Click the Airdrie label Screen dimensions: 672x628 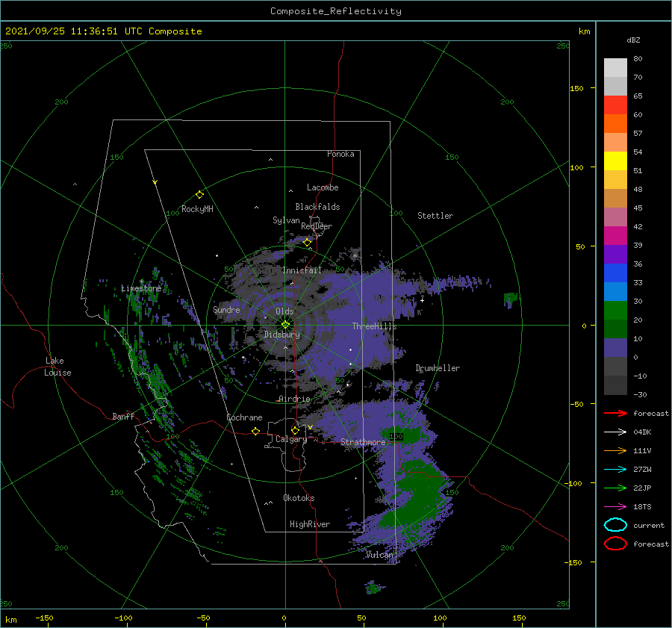click(x=294, y=399)
